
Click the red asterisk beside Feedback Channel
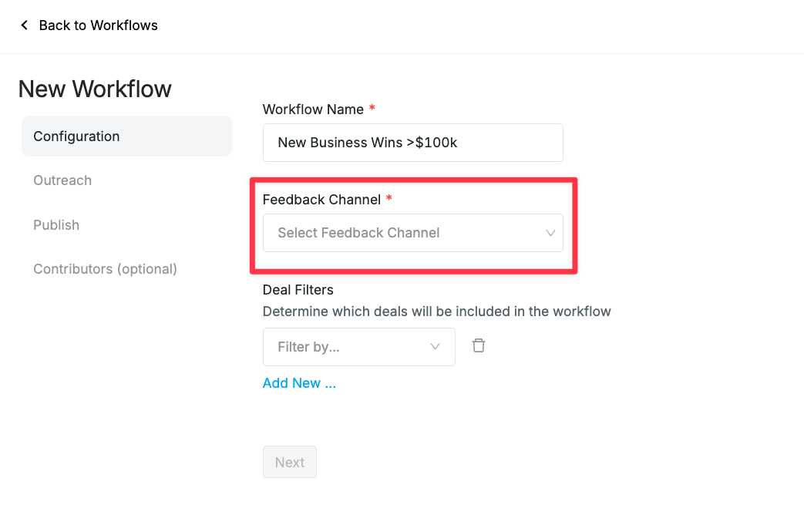[389, 198]
